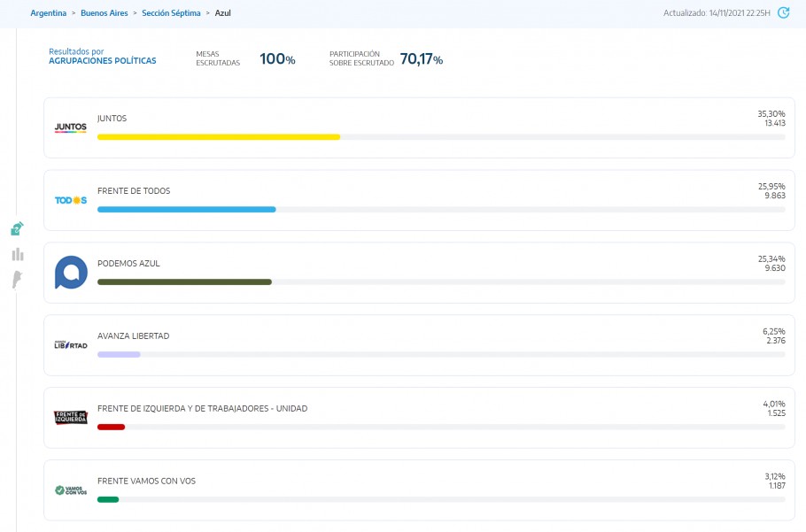Click the TODOS party logo
The height and width of the screenshot is (532, 806).
(x=71, y=200)
